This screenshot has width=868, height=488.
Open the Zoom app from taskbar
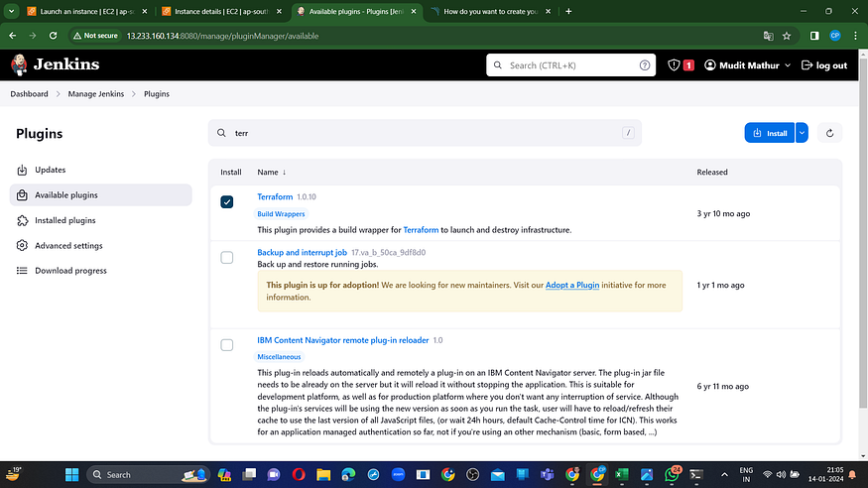point(398,475)
